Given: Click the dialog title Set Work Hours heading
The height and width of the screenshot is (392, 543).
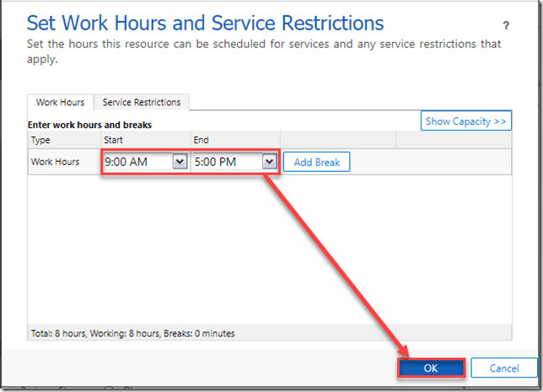Looking at the screenshot, I should 205,23.
